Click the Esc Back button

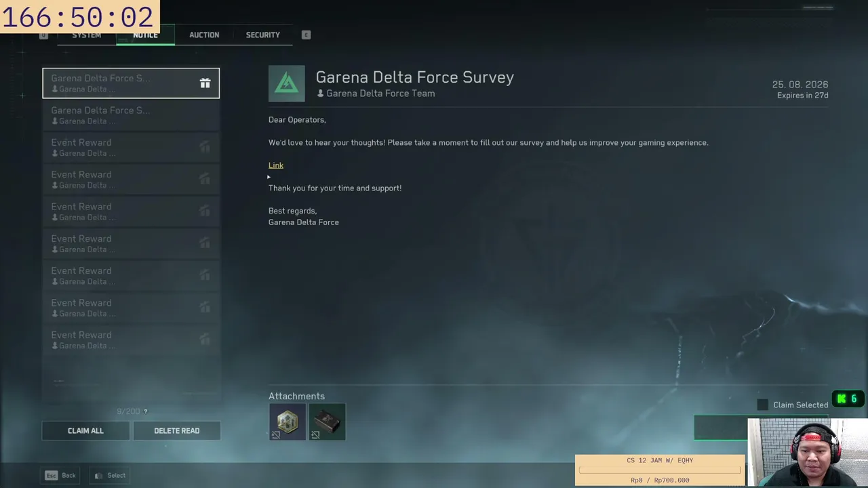[60, 475]
